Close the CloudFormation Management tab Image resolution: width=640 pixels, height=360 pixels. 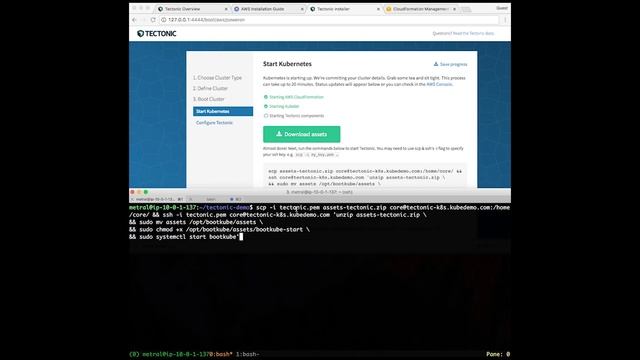click(454, 9)
